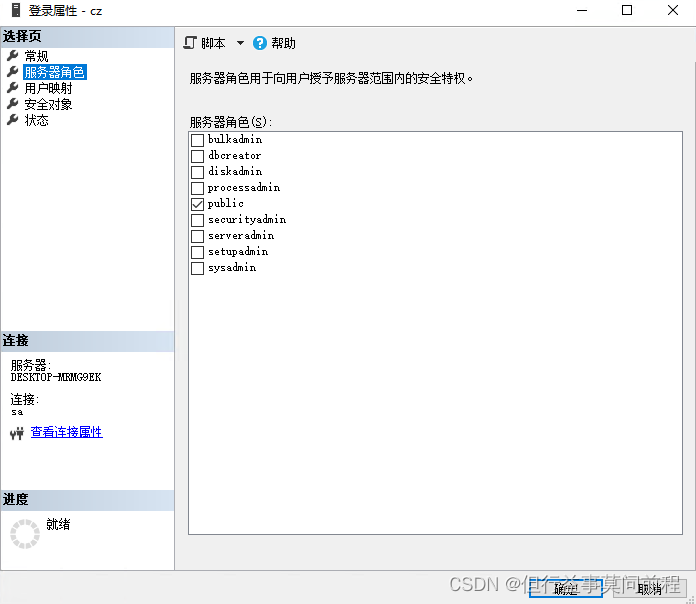Click the sa connection name
Screen dimensions: 696x604
[x=17, y=412]
